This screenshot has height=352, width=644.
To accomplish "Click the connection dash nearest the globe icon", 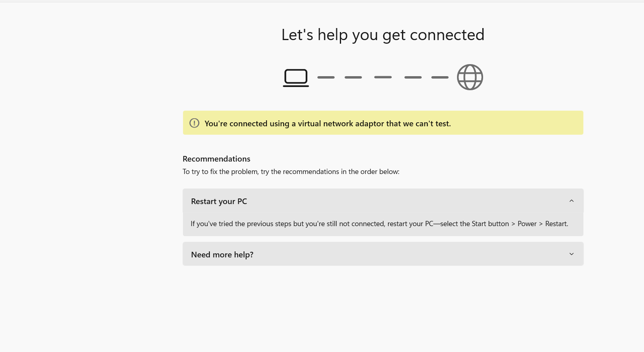I will coord(440,77).
